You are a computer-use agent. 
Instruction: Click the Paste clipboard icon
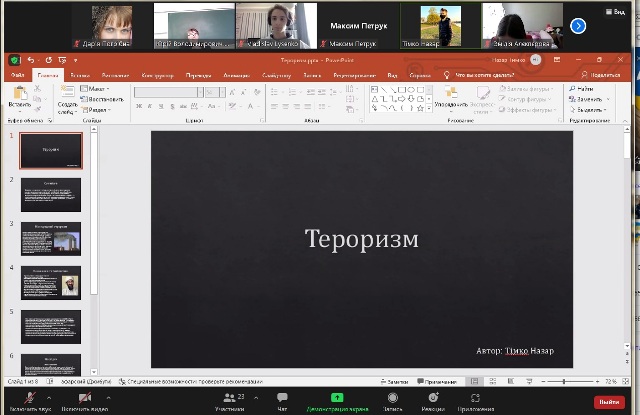point(19,95)
